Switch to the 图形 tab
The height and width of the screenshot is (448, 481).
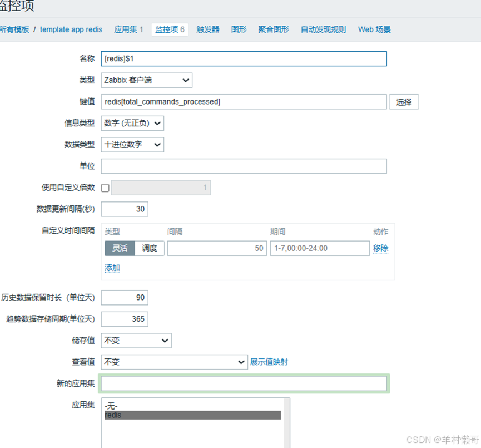[x=239, y=29]
